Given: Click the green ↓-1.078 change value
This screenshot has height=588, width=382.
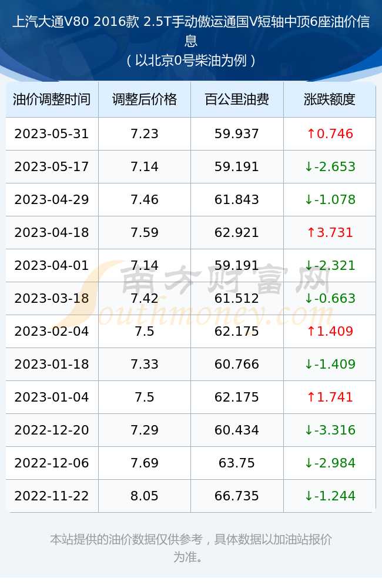Looking at the screenshot, I should (330, 199).
